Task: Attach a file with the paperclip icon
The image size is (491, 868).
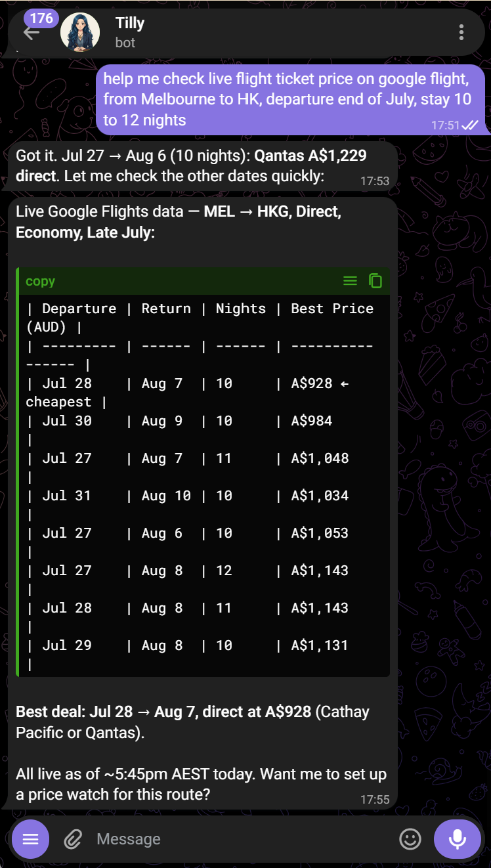Action: point(72,839)
